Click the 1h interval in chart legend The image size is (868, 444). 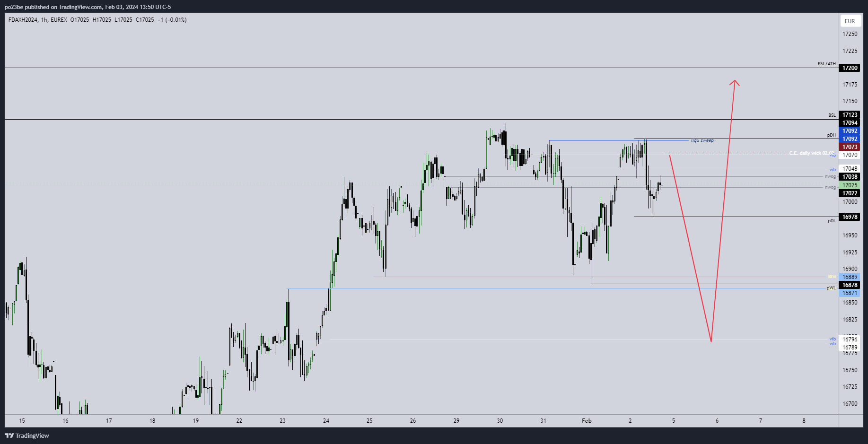click(44, 20)
